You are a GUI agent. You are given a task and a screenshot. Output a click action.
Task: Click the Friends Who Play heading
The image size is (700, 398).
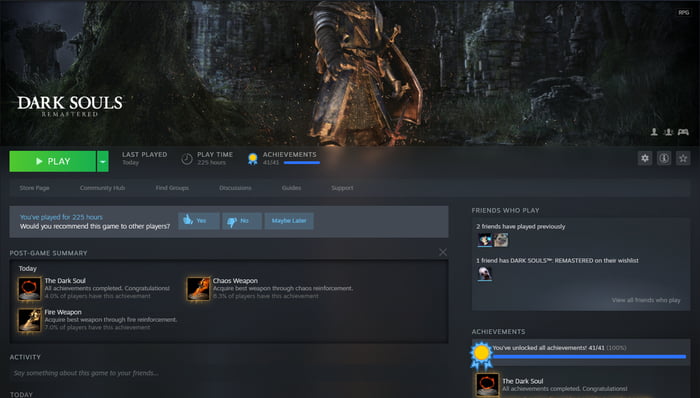click(x=505, y=210)
